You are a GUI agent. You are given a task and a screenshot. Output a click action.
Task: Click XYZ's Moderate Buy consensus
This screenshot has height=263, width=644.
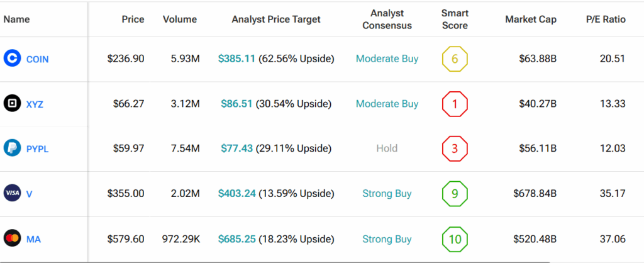coord(387,104)
